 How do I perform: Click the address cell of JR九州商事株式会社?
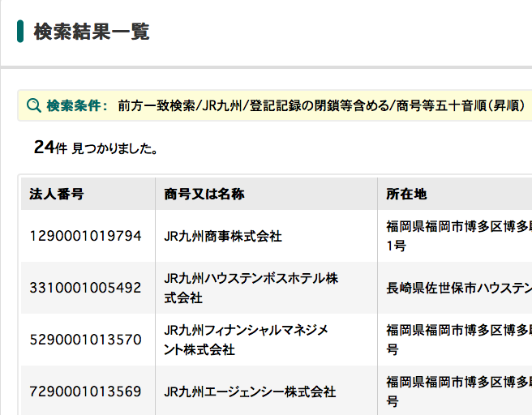coord(455,236)
